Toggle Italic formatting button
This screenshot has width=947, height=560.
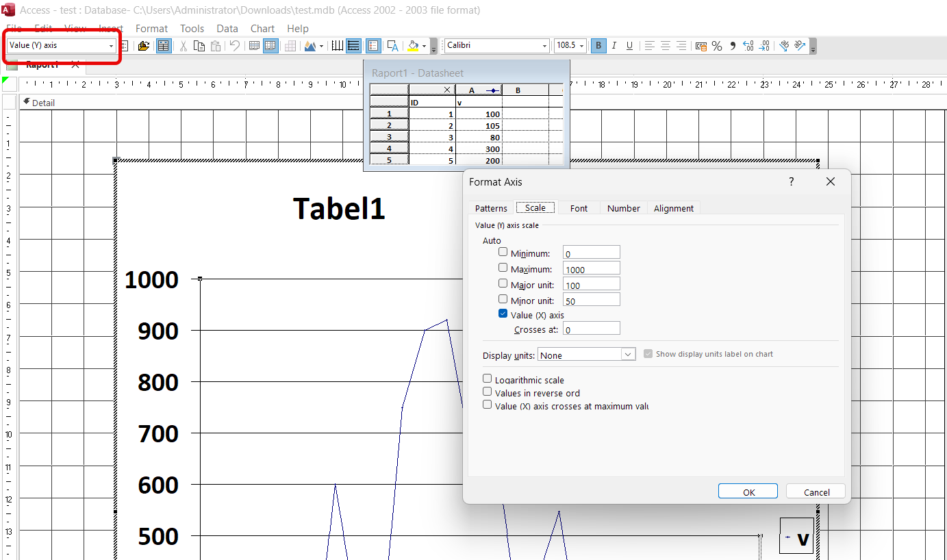point(614,46)
